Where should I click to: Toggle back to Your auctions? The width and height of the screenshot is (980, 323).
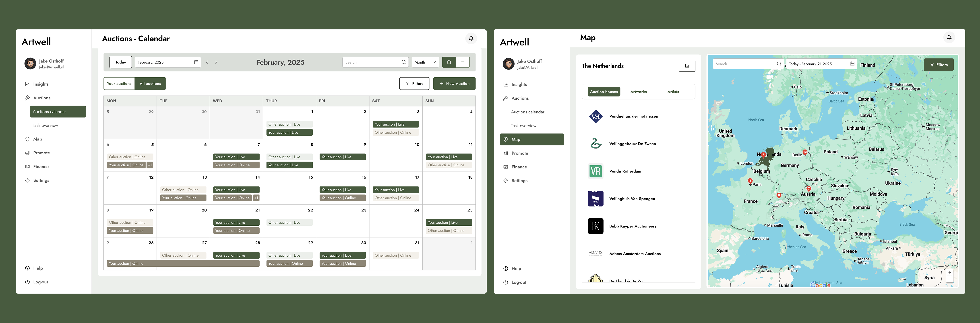119,83
